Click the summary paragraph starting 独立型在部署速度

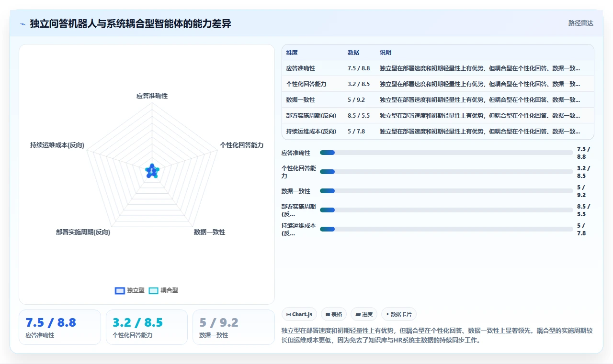438,336
